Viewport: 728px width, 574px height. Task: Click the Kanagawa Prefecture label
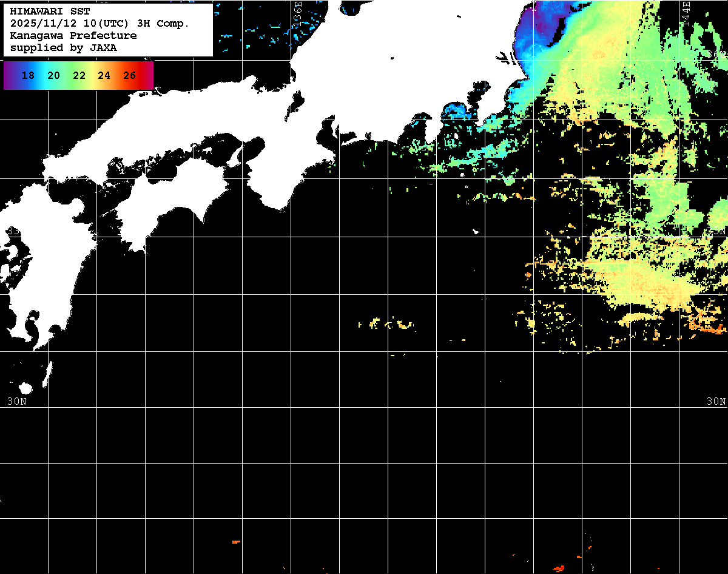[73, 35]
